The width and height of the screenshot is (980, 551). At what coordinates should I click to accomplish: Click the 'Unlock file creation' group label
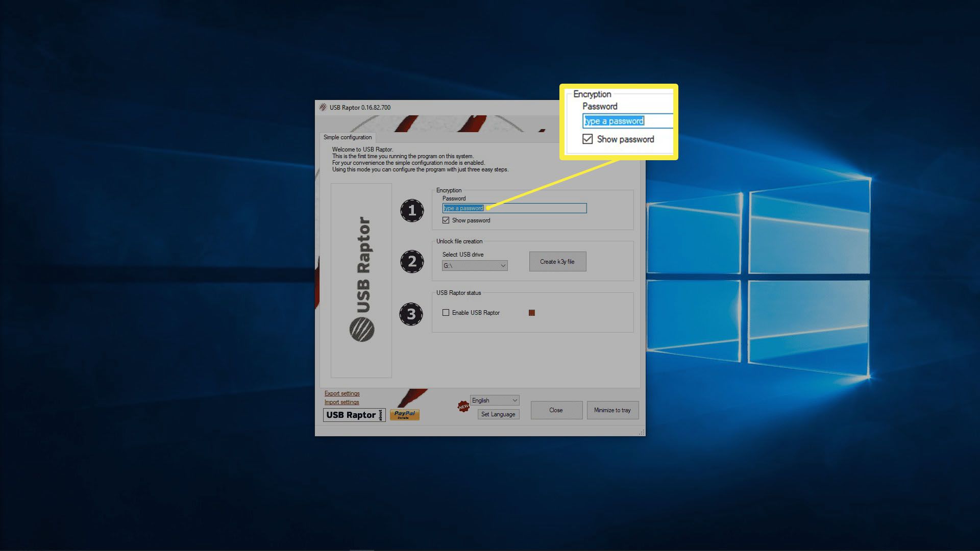(459, 241)
